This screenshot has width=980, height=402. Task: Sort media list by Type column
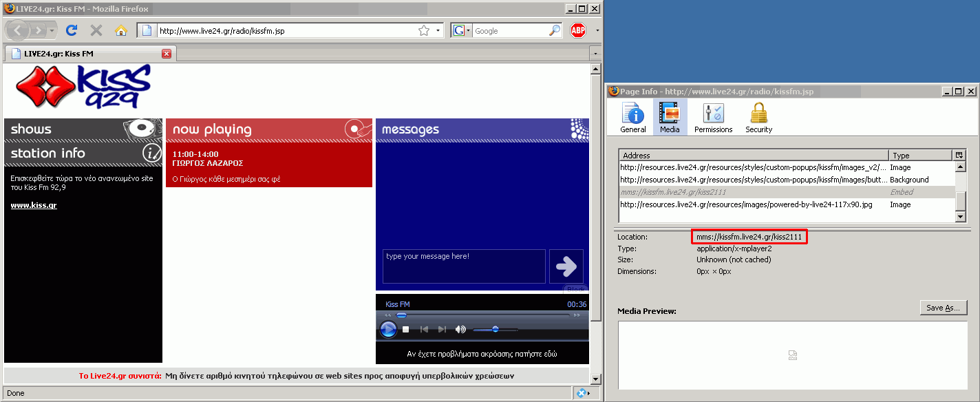click(x=922, y=156)
